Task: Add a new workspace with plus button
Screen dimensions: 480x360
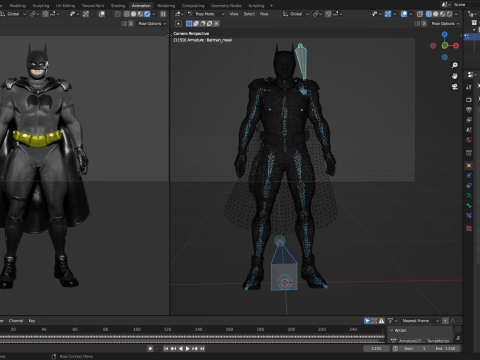Action: (271, 6)
